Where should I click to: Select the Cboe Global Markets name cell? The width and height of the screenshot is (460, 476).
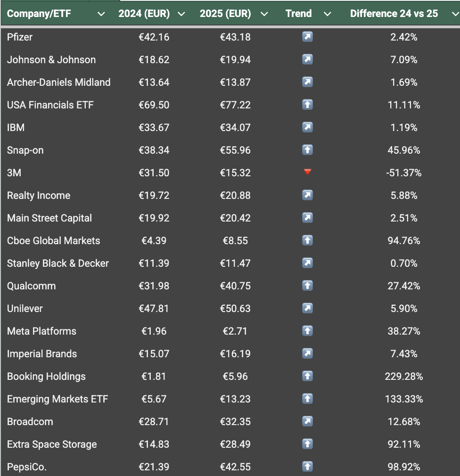(x=53, y=241)
